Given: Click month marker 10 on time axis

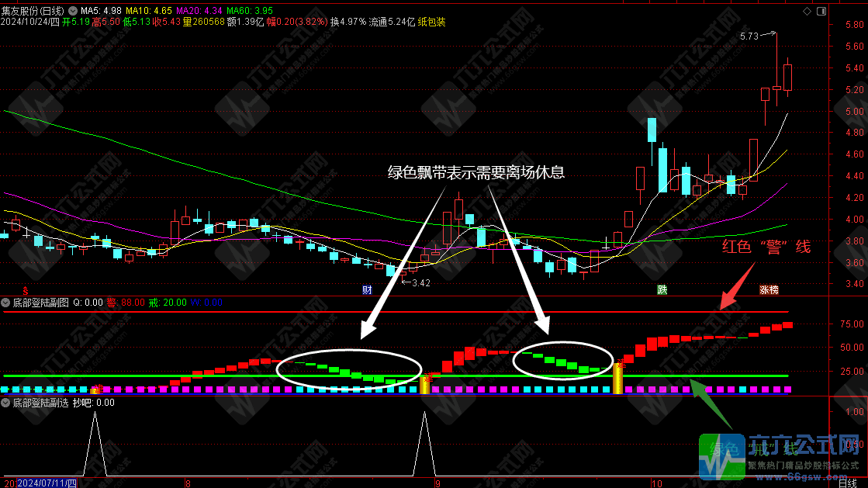Looking at the screenshot, I should point(656,483).
